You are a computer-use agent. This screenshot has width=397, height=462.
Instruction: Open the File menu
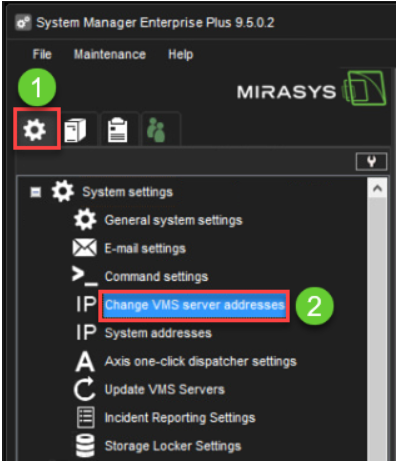(42, 54)
